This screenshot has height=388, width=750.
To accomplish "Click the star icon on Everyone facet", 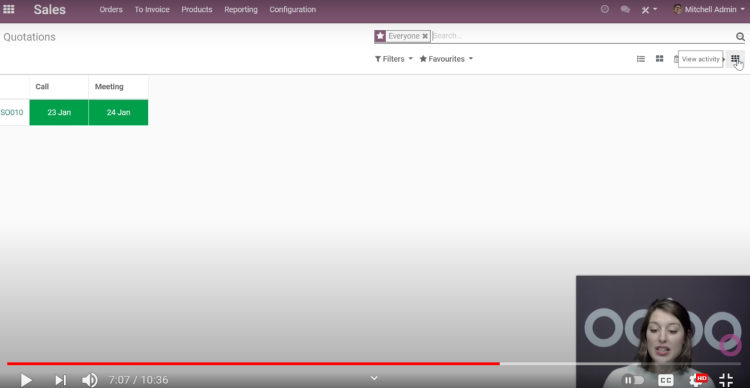I will click(380, 36).
